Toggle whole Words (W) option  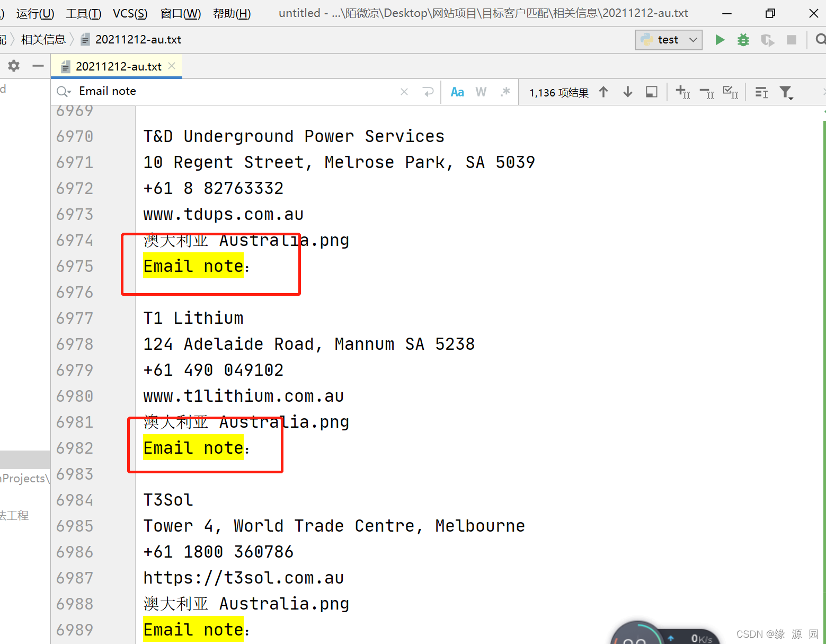pos(481,92)
